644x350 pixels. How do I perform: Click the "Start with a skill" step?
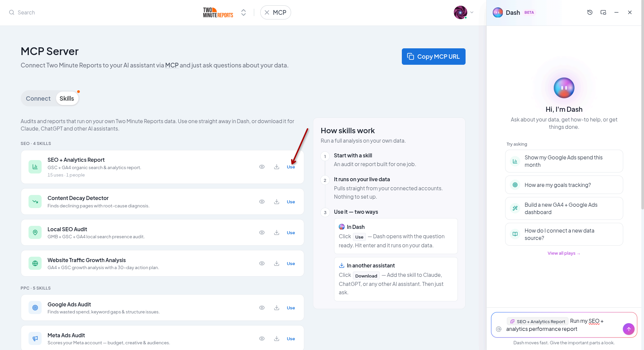pos(353,155)
